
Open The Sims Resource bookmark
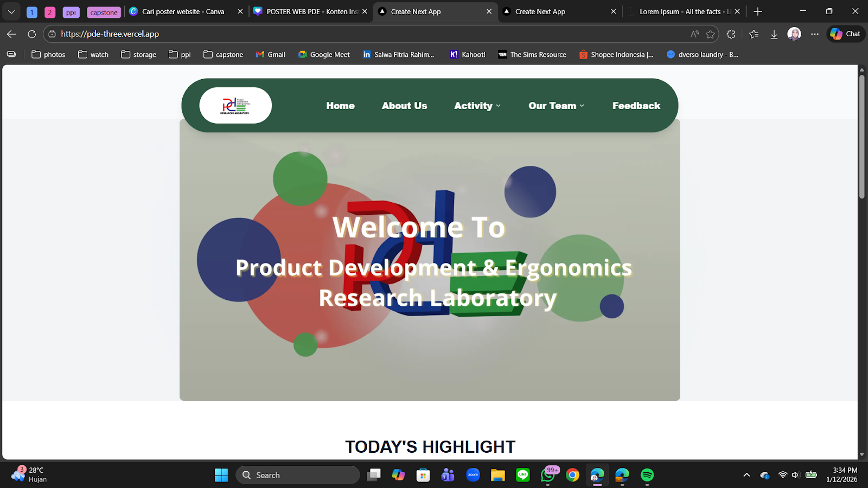(x=532, y=54)
